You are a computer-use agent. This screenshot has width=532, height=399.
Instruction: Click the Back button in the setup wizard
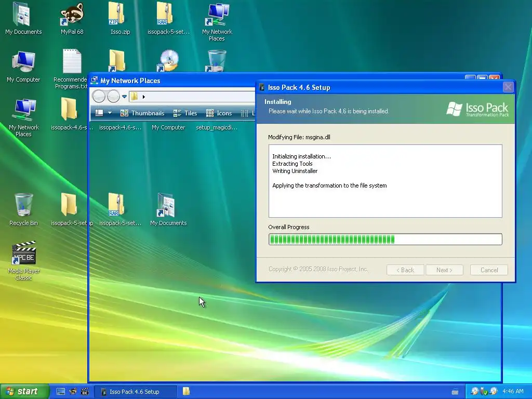click(x=405, y=270)
